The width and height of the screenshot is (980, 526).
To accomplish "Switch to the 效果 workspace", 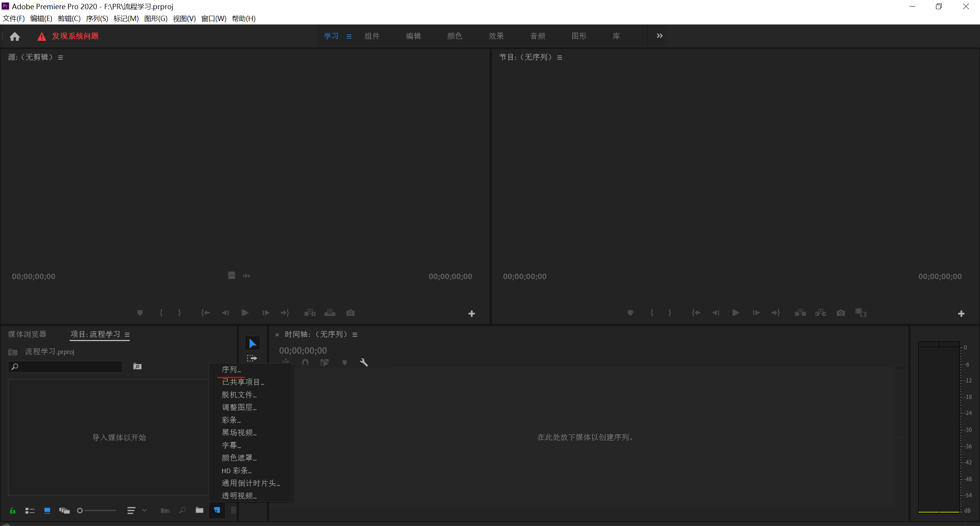I will (x=496, y=36).
